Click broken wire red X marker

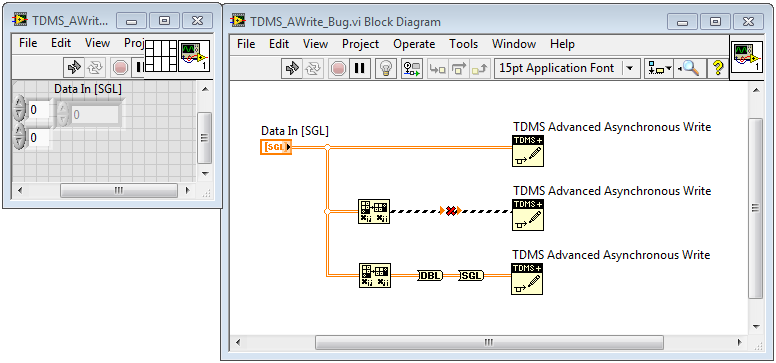point(450,211)
